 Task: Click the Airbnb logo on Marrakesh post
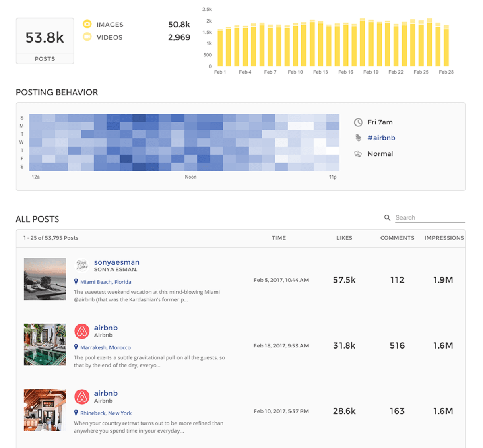[82, 331]
